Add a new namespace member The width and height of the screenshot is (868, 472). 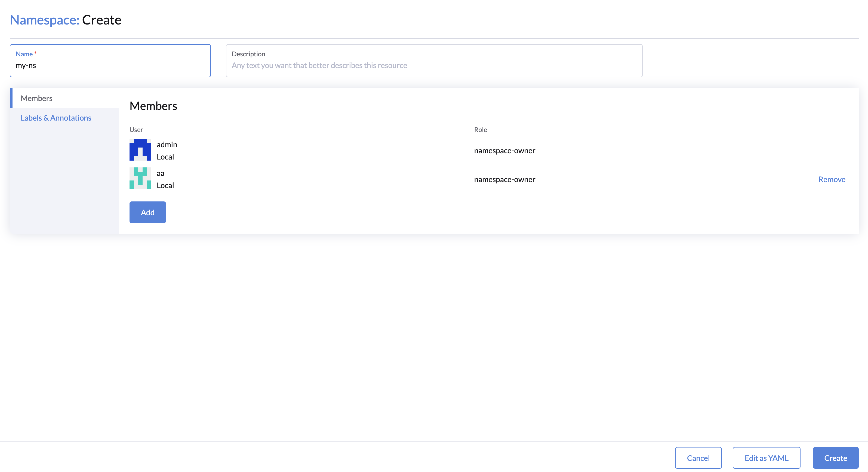tap(147, 212)
